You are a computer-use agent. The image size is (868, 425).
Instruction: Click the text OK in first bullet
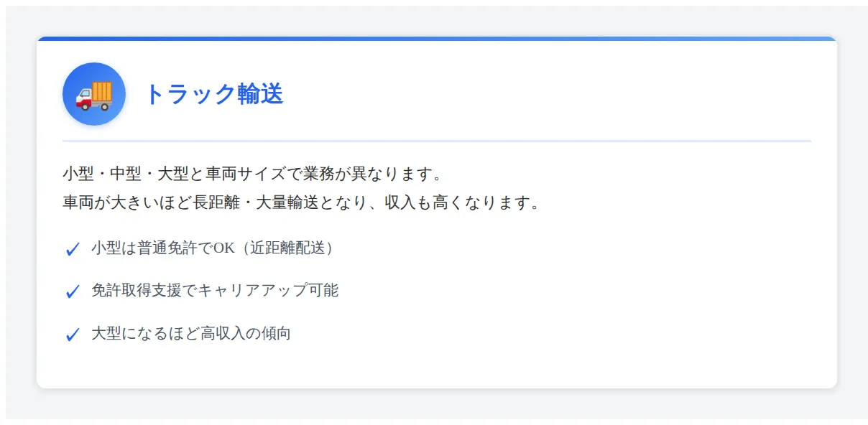coord(223,248)
